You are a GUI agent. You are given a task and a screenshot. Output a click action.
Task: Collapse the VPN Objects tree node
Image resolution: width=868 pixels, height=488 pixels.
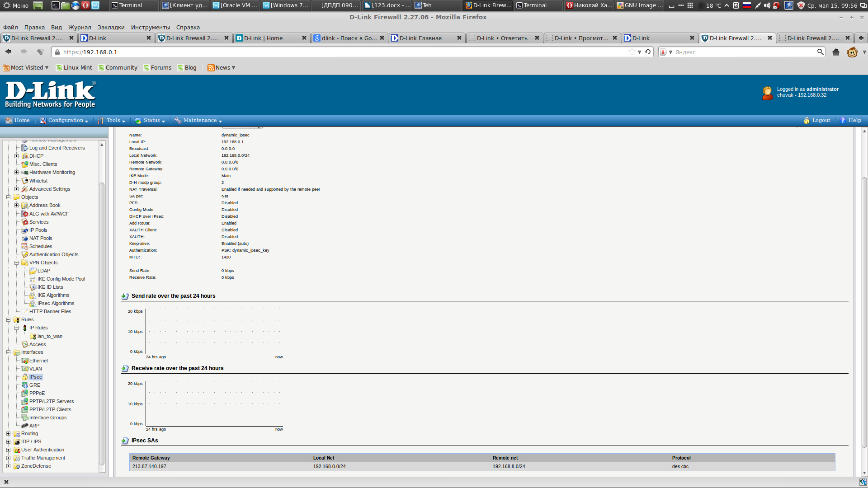click(x=17, y=263)
